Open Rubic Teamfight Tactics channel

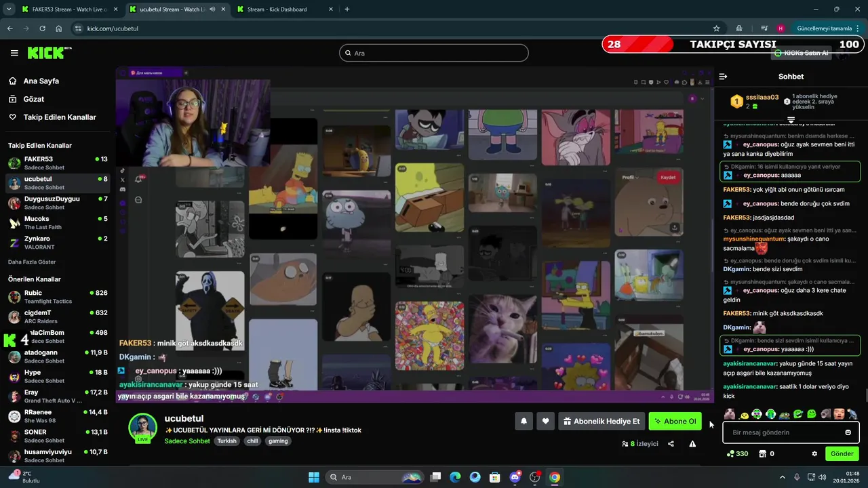[58, 297]
